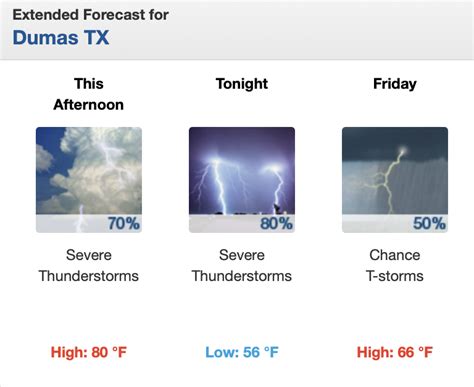Viewport: 474px width, 387px height.
Task: Select the This Afternoon period label
Action: tap(89, 94)
